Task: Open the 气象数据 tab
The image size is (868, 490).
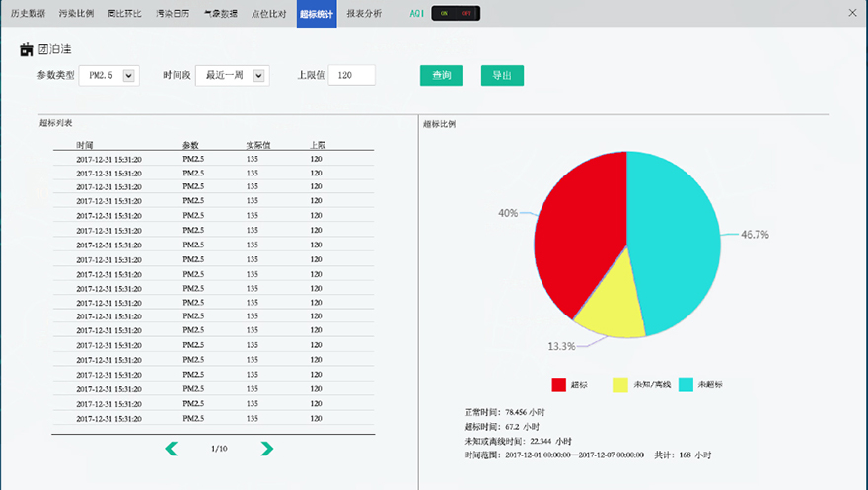Action: 219,14
